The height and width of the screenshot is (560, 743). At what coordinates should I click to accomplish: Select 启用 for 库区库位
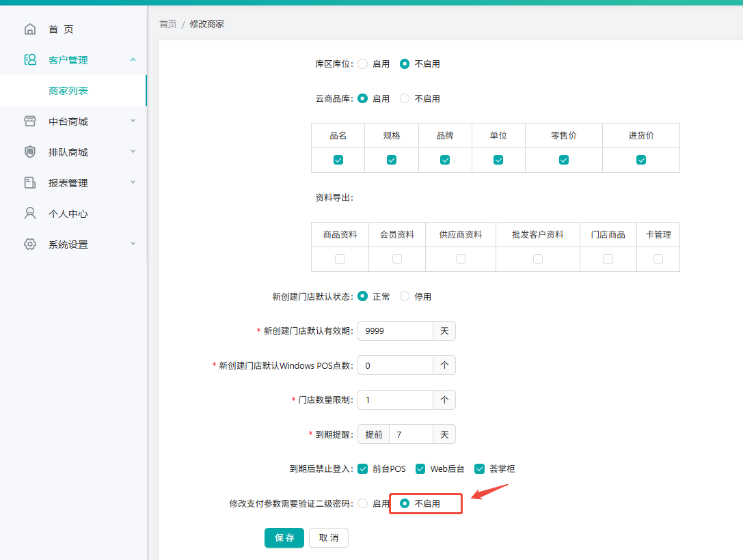point(363,64)
